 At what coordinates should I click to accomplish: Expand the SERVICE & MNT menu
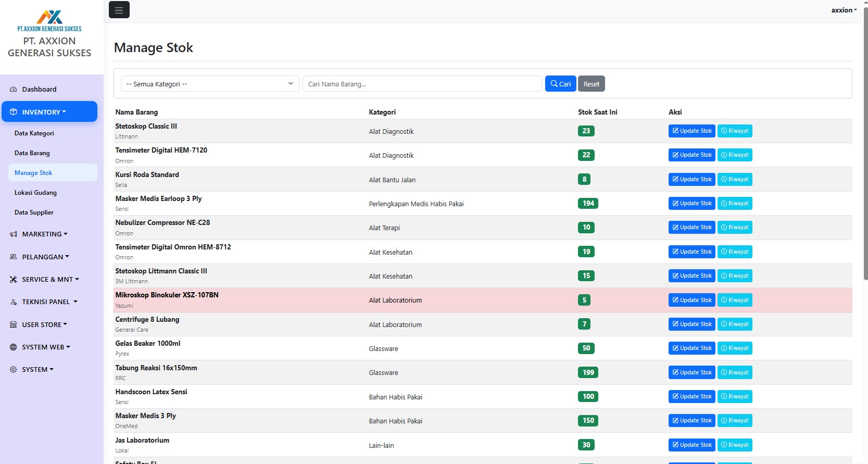click(49, 280)
